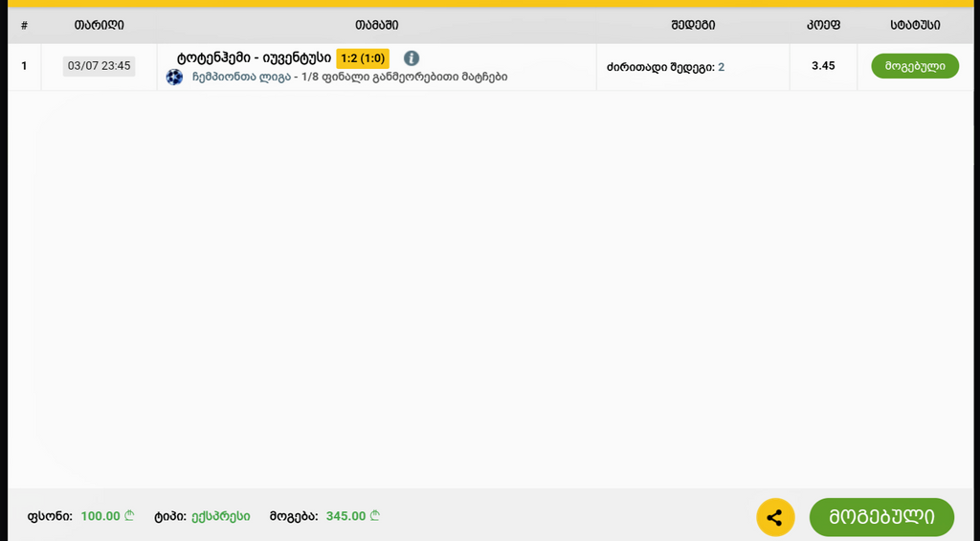Click the ტიპი label
The width and height of the screenshot is (980, 541).
click(170, 517)
